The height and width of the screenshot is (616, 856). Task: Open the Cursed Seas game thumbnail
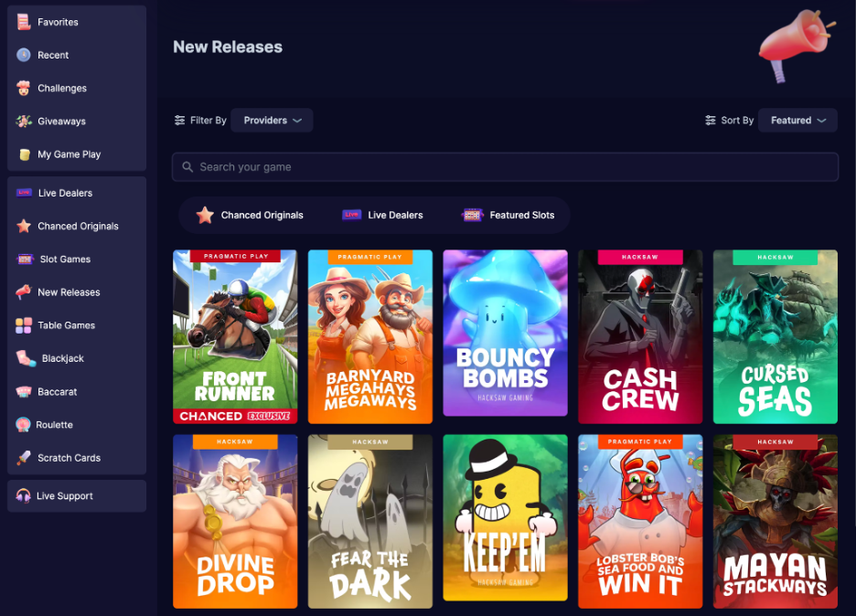pyautogui.click(x=775, y=336)
